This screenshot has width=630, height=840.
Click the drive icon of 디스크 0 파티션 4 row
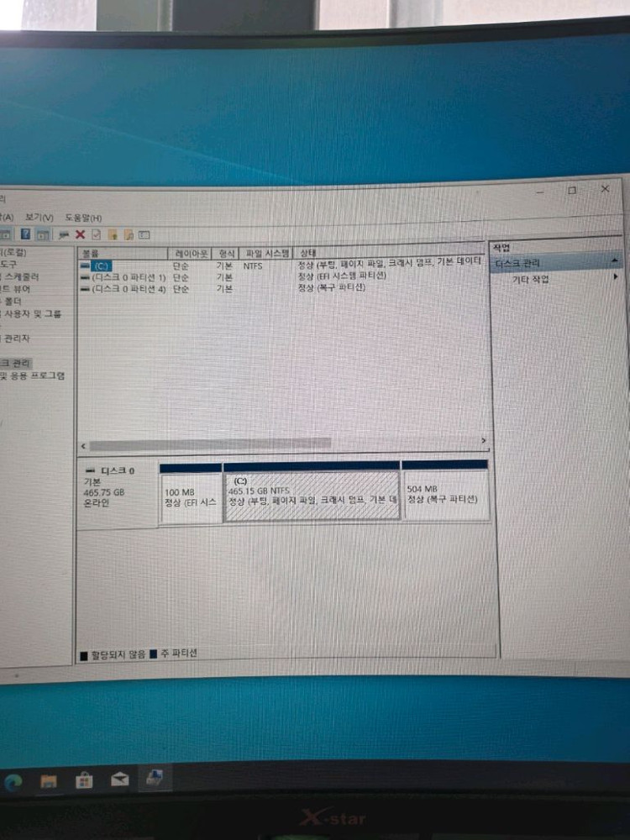point(85,289)
